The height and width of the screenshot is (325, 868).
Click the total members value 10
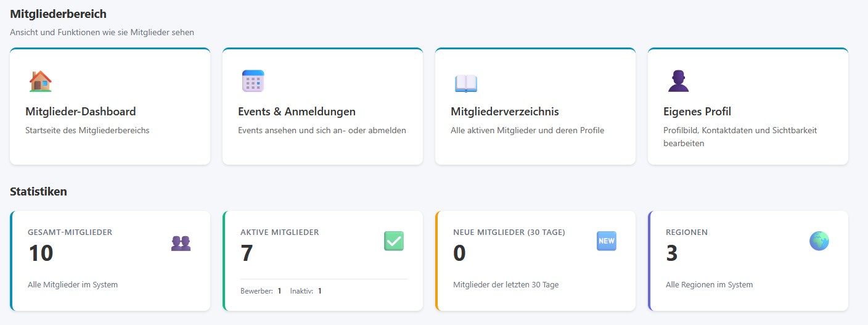pyautogui.click(x=41, y=253)
